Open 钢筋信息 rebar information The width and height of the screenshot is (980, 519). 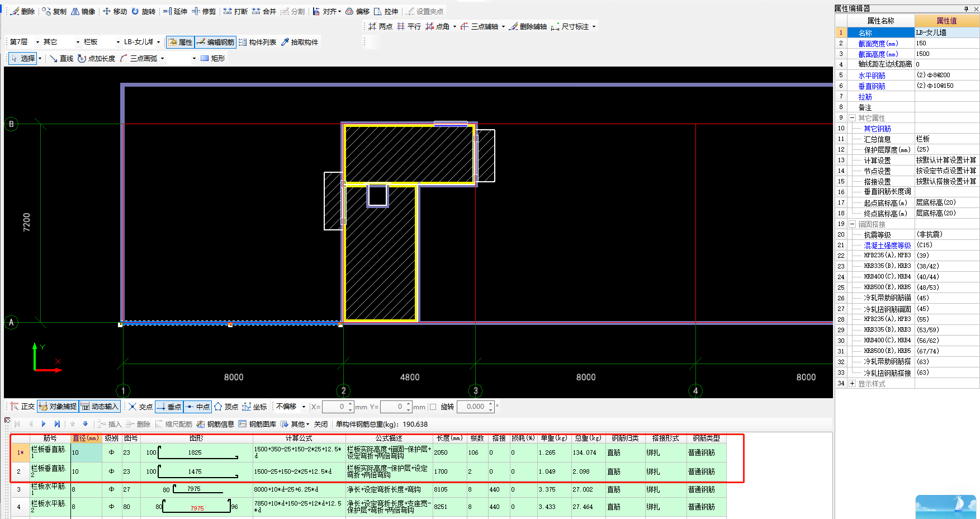tap(216, 424)
